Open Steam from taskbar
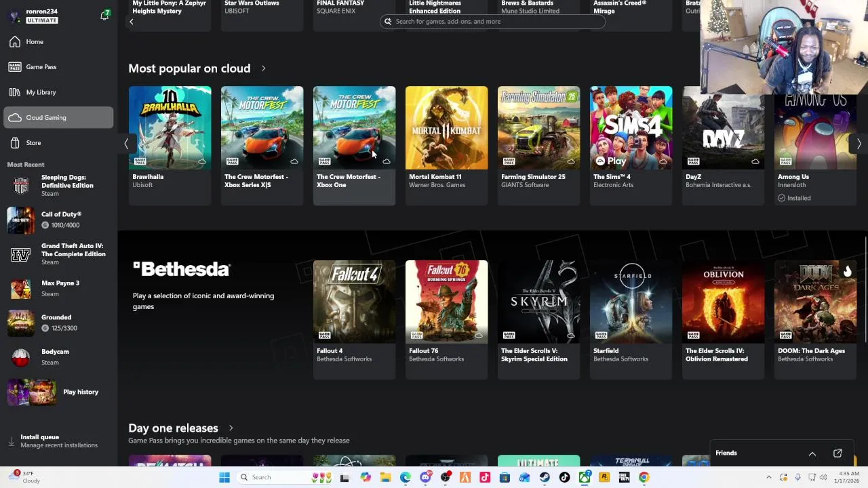Image resolution: width=868 pixels, height=488 pixels. [x=545, y=477]
